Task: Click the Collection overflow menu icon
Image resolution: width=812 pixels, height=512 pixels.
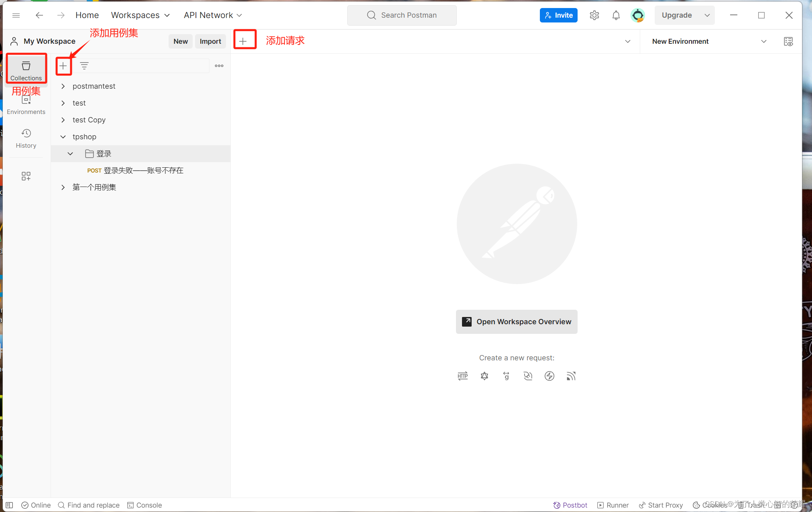Action: [219, 66]
